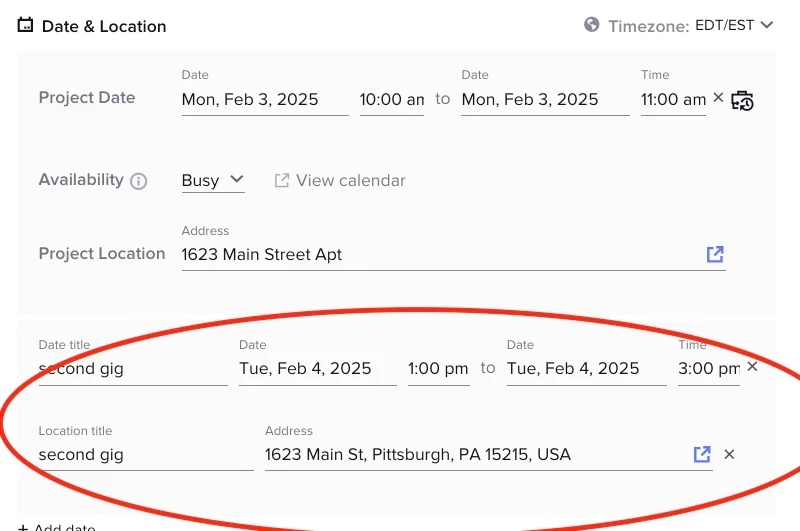Click the Availability info icon
This screenshot has width=800, height=531.
pos(139,181)
